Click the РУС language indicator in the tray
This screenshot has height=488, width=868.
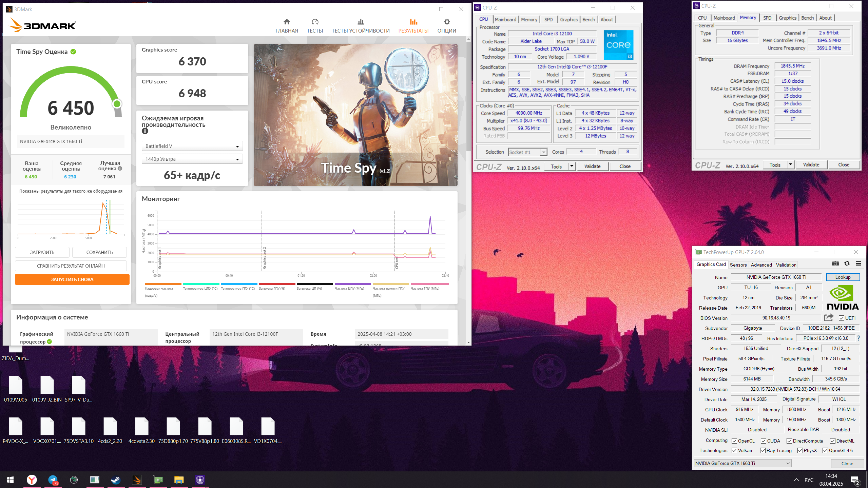pos(809,480)
